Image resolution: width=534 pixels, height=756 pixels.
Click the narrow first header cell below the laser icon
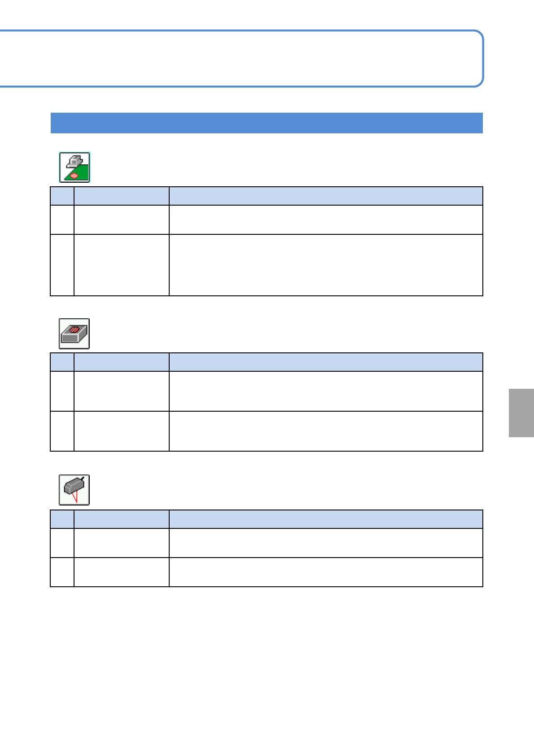(62, 519)
